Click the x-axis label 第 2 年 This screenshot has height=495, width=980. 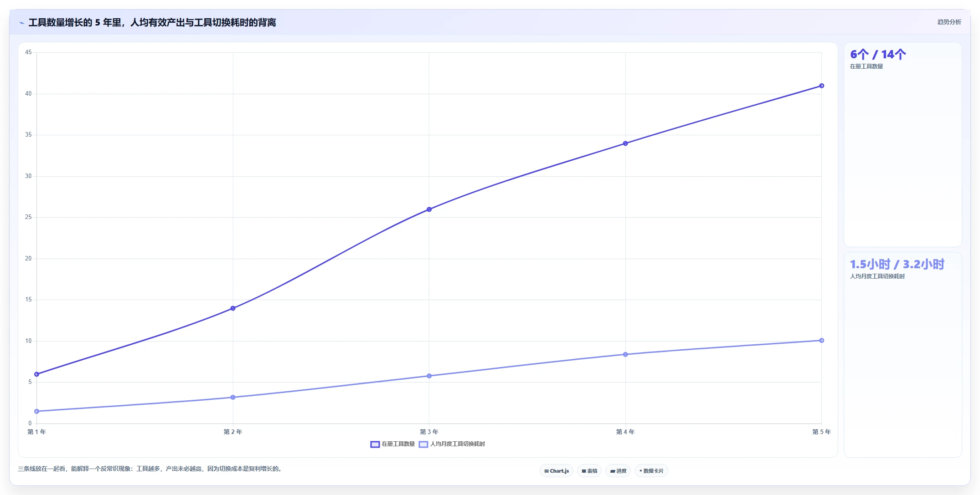233,432
